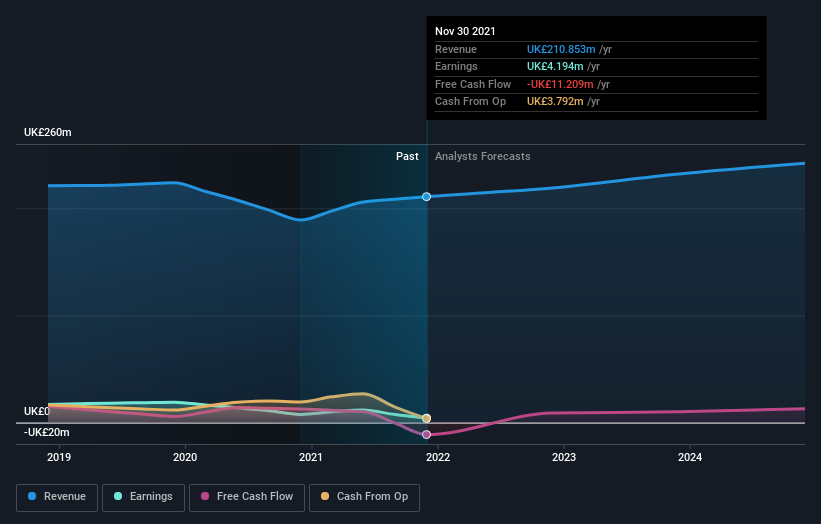The image size is (821, 524).
Task: Toggle the Earnings legend series
Action: click(x=143, y=497)
